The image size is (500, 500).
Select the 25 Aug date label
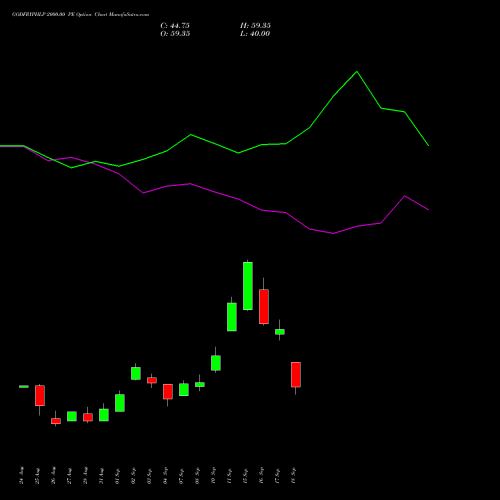pyautogui.click(x=38, y=476)
